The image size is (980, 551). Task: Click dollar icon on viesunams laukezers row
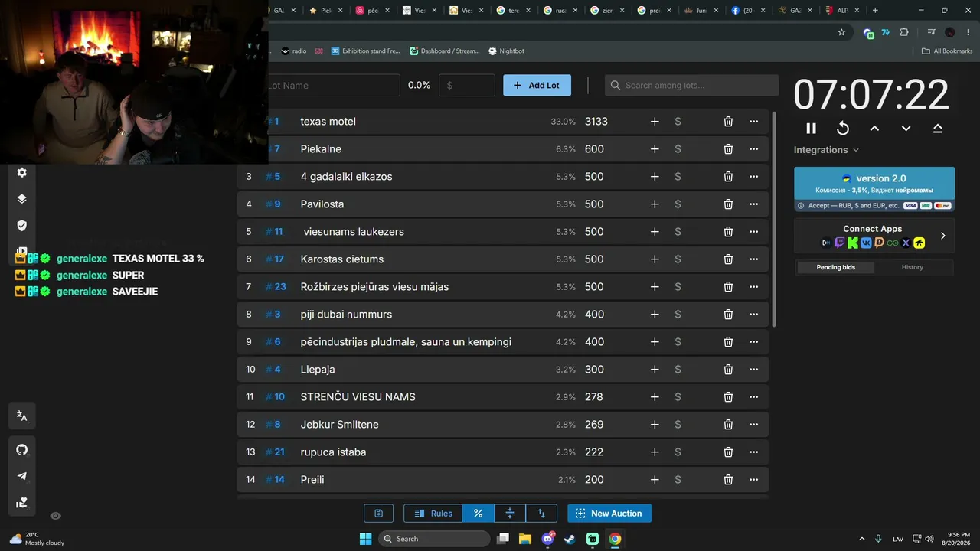click(678, 232)
